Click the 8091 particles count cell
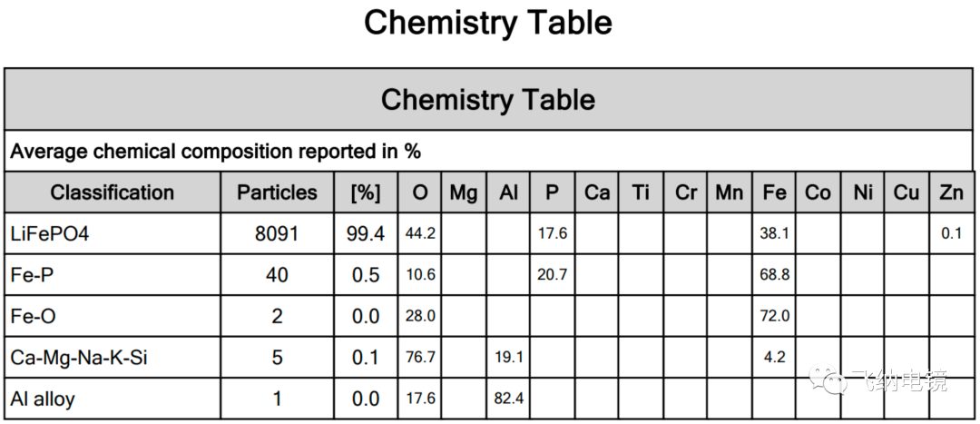 [x=277, y=233]
